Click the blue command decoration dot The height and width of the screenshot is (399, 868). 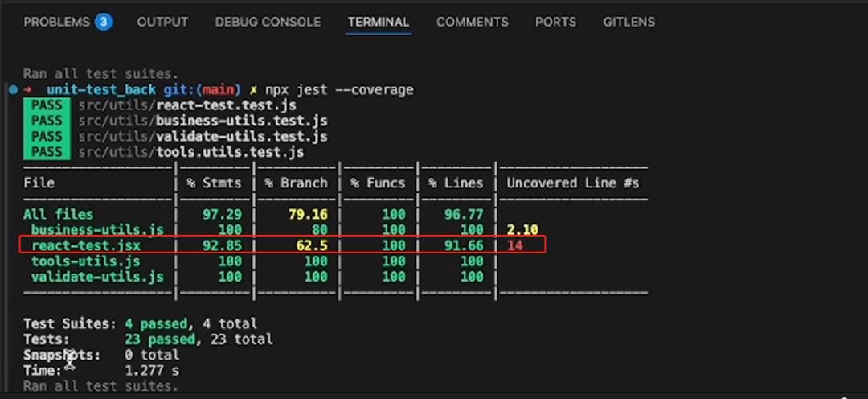(x=14, y=89)
